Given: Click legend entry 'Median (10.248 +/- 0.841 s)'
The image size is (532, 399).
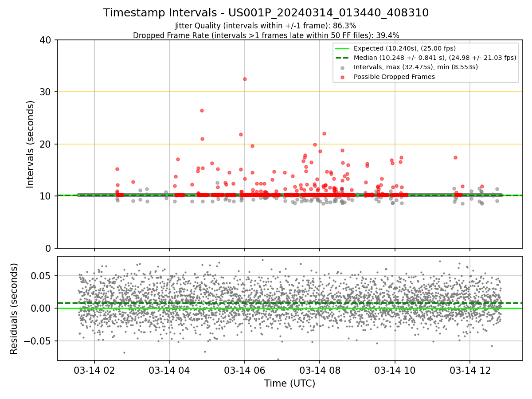Looking at the screenshot, I should (x=435, y=58).
